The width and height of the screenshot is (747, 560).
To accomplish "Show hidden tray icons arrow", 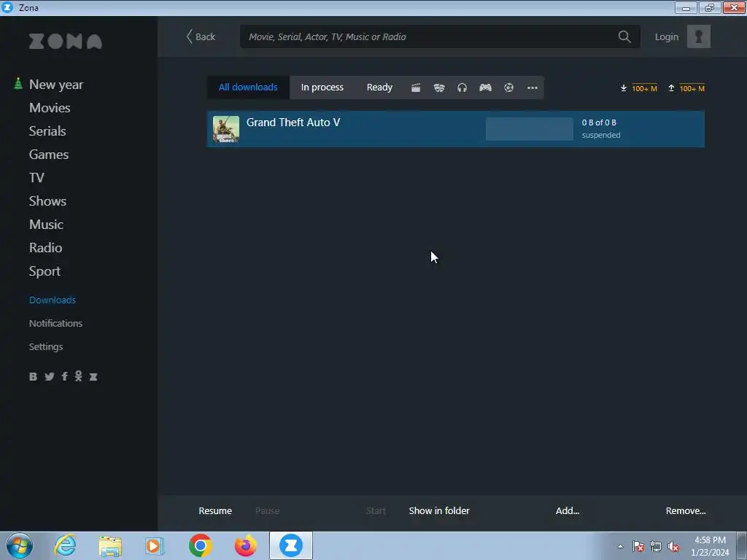I will point(620,547).
